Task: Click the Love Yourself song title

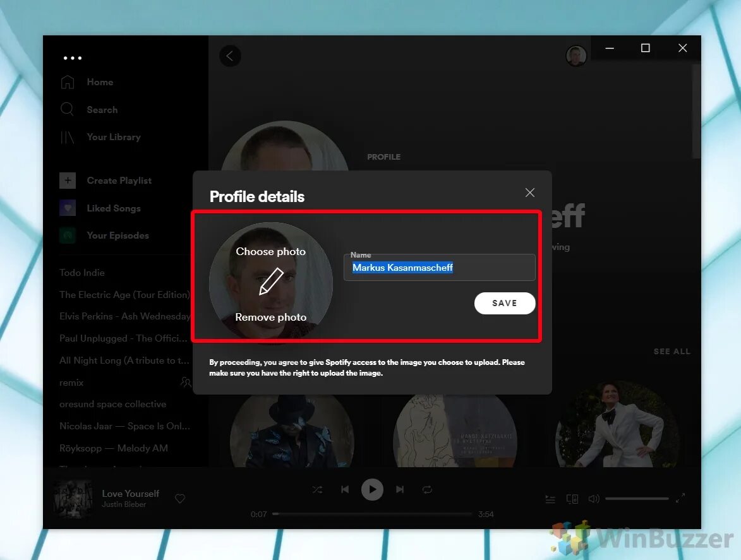Action: pyautogui.click(x=130, y=494)
